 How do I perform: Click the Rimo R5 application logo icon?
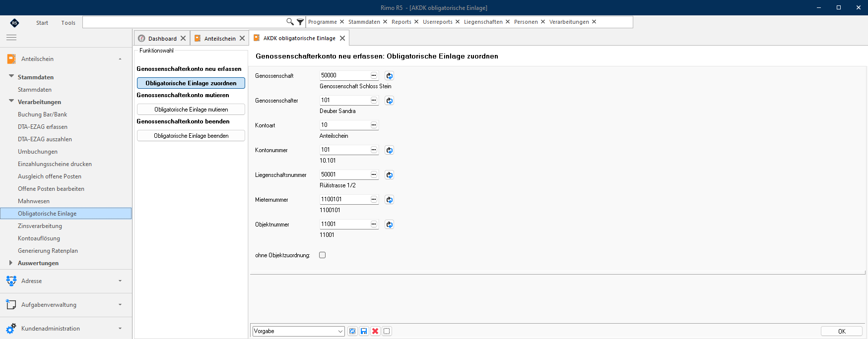pyautogui.click(x=14, y=22)
